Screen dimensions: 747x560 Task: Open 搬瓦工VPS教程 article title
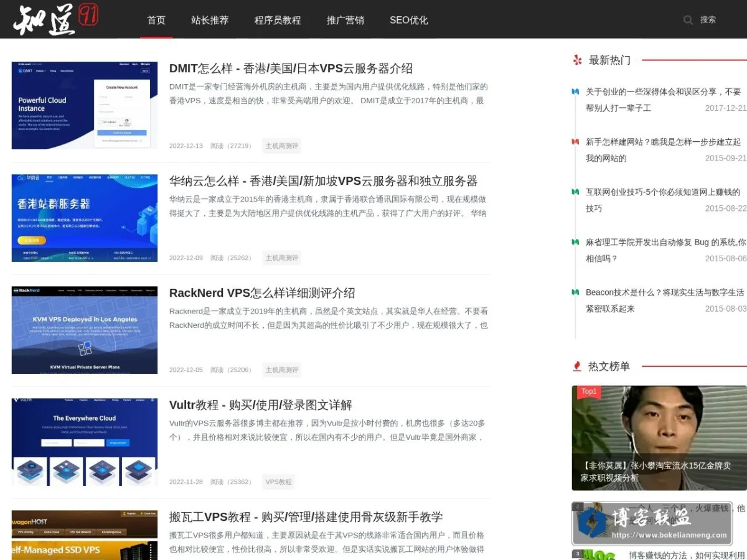click(x=306, y=517)
